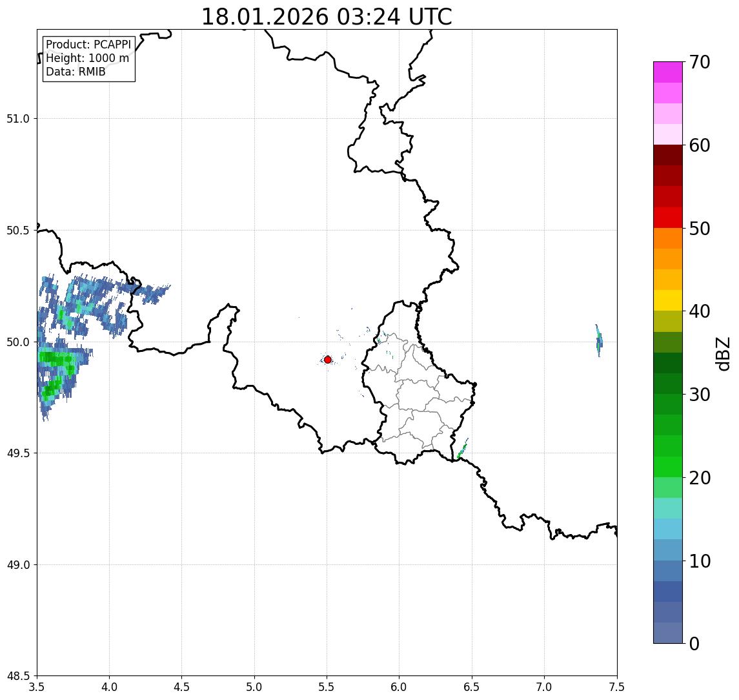Click the latitude axis label 49.0
This screenshot has width=739, height=700.
(18, 564)
